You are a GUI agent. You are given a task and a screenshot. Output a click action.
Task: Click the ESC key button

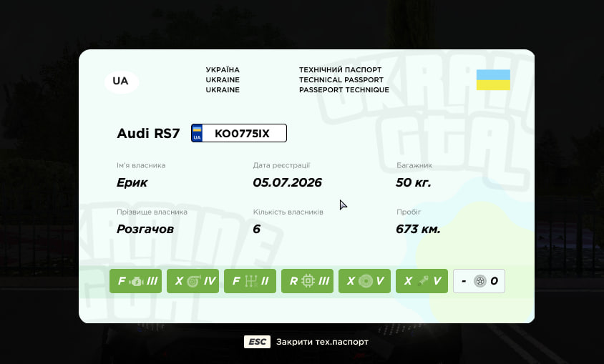click(257, 342)
